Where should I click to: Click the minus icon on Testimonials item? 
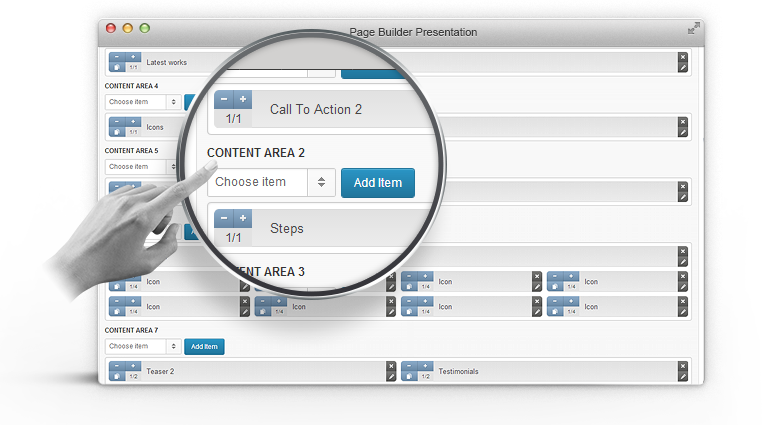pyautogui.click(x=409, y=366)
